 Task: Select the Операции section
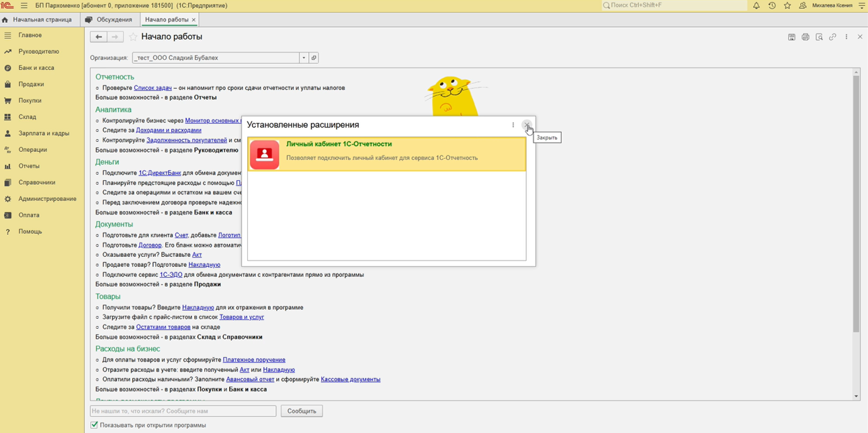pos(33,150)
